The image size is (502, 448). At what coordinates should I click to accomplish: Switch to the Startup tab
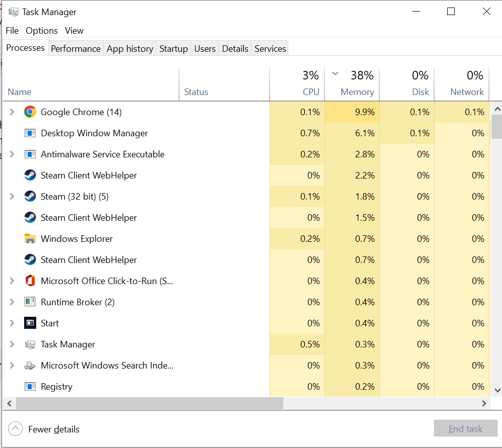tap(174, 49)
